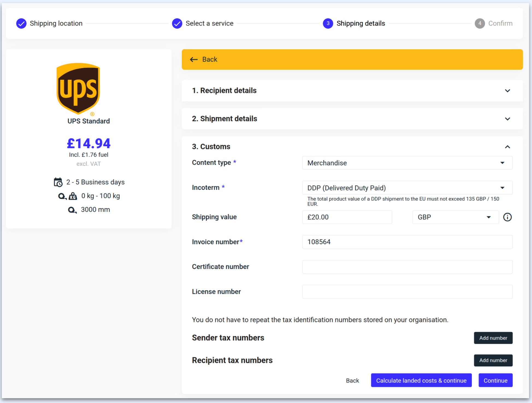Add a sender tax number
This screenshot has height=403, width=532.
[x=493, y=338]
